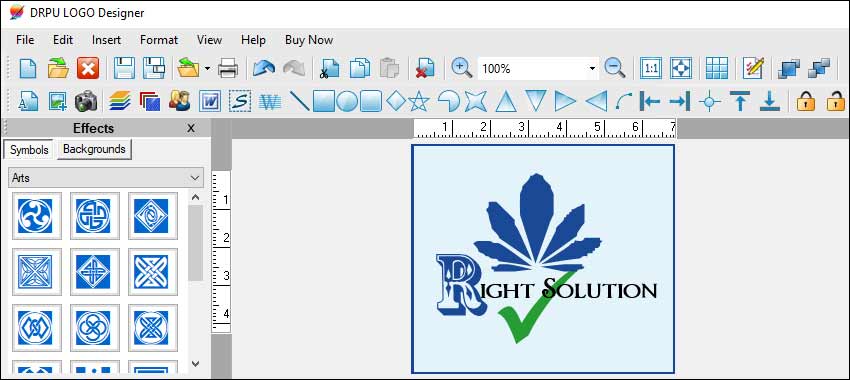Image resolution: width=850 pixels, height=380 pixels.
Task: Align selected object to top
Action: (x=739, y=101)
